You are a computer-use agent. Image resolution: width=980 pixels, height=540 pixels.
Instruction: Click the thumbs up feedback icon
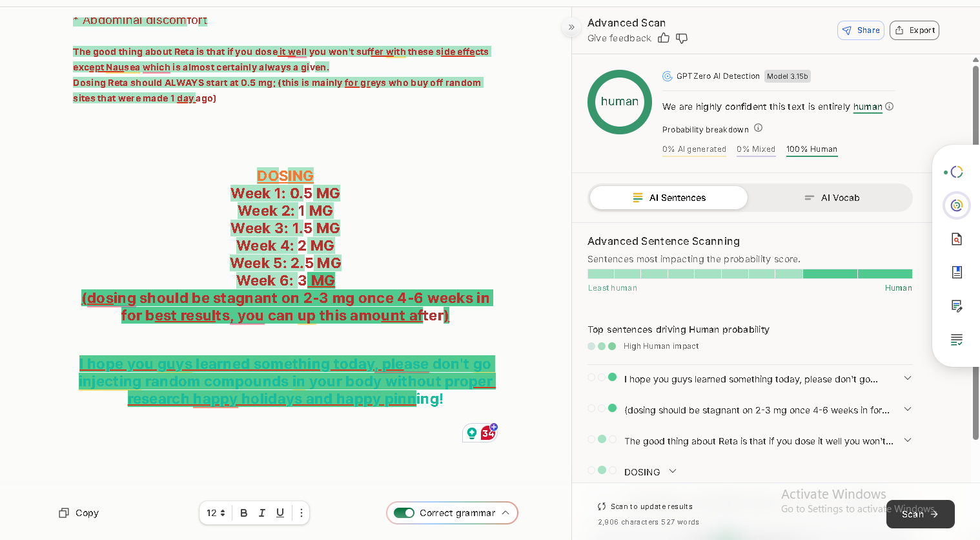[x=664, y=38]
